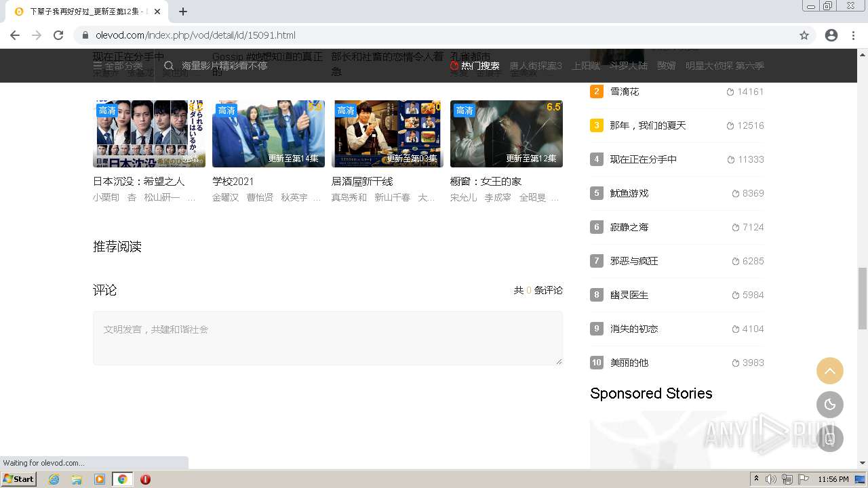The height and width of the screenshot is (488, 868).
Task: Go back to the previous page
Action: [x=15, y=35]
